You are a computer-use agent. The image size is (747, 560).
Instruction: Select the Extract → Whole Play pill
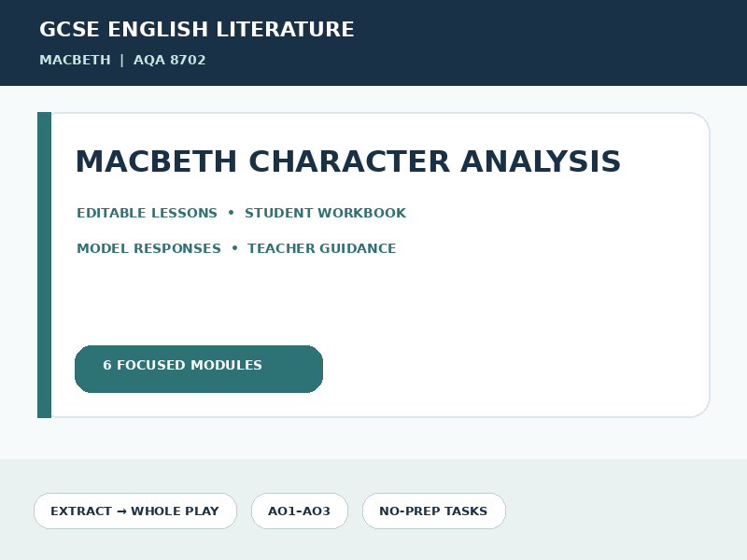135,511
